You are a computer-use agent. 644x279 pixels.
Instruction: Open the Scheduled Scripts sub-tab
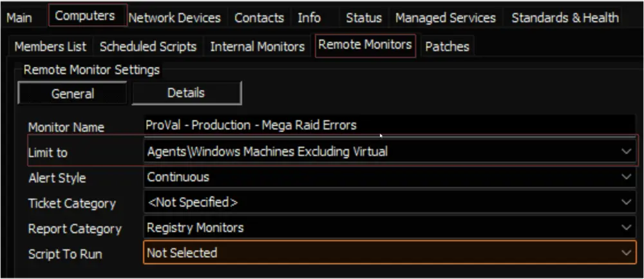click(x=148, y=46)
